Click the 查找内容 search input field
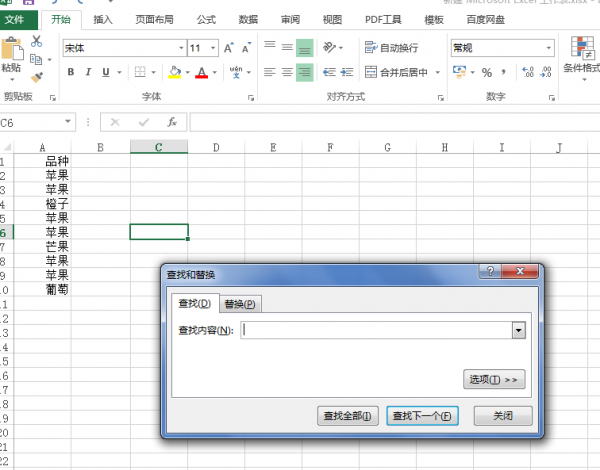Image resolution: width=600 pixels, height=470 pixels. click(377, 330)
